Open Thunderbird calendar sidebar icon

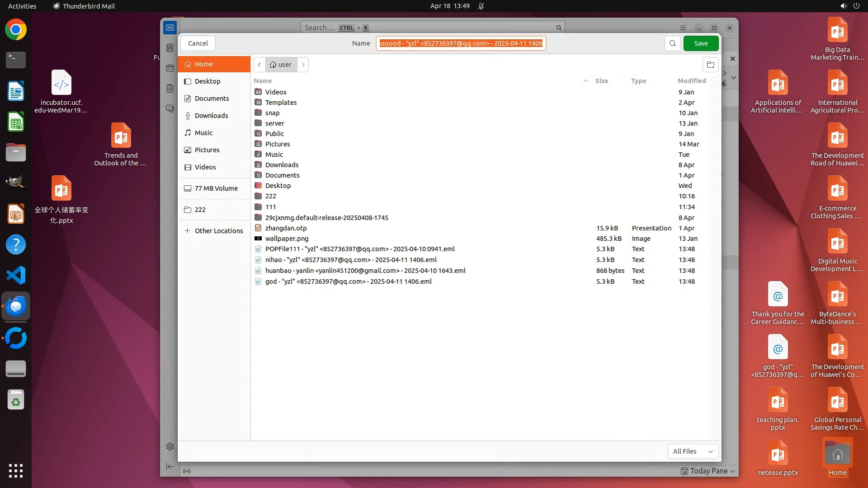point(170,68)
